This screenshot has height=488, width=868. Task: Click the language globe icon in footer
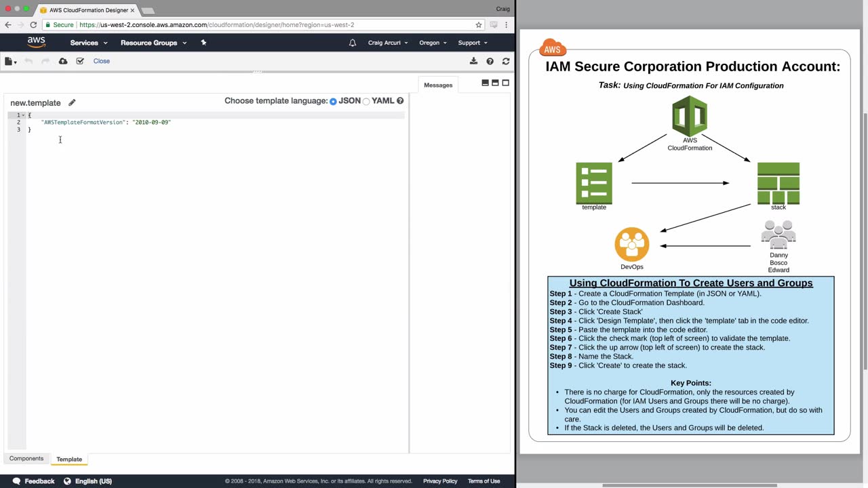tap(67, 481)
